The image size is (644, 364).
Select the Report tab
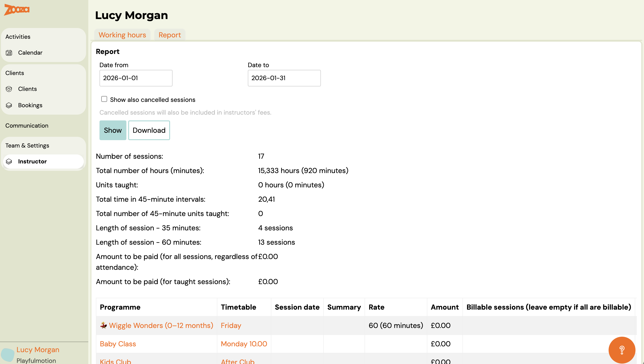(169, 35)
